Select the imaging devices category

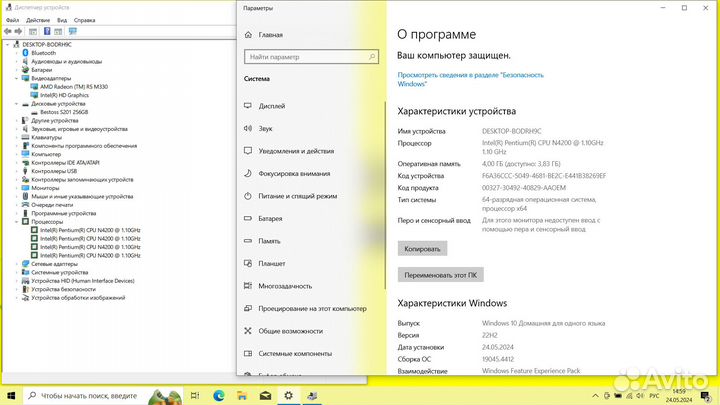(78, 298)
